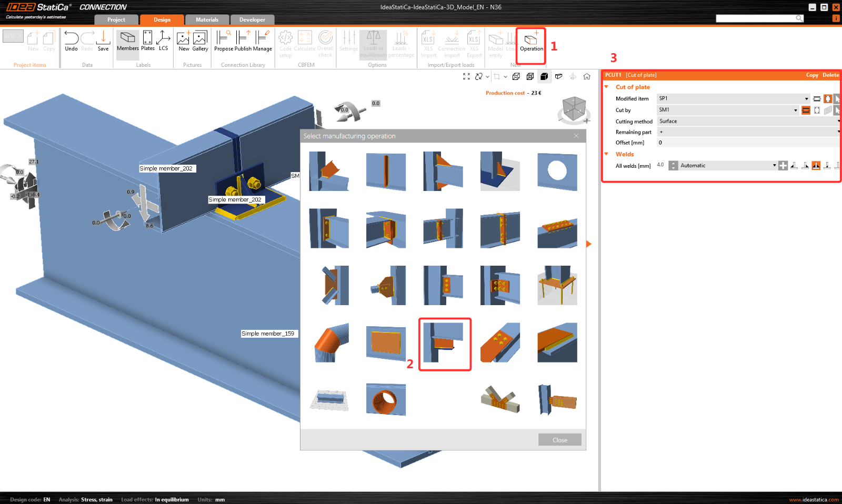Collapse the Welds section
Screen dimensions: 842x504
pyautogui.click(x=606, y=154)
